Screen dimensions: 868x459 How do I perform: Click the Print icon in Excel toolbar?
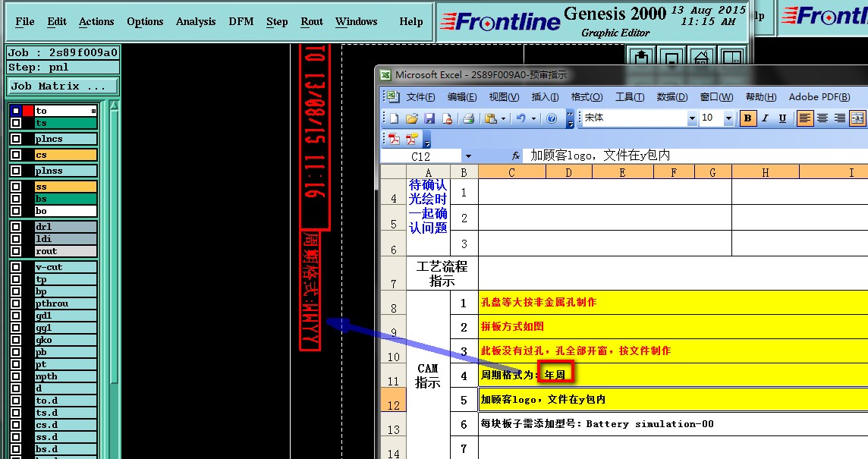point(468,118)
